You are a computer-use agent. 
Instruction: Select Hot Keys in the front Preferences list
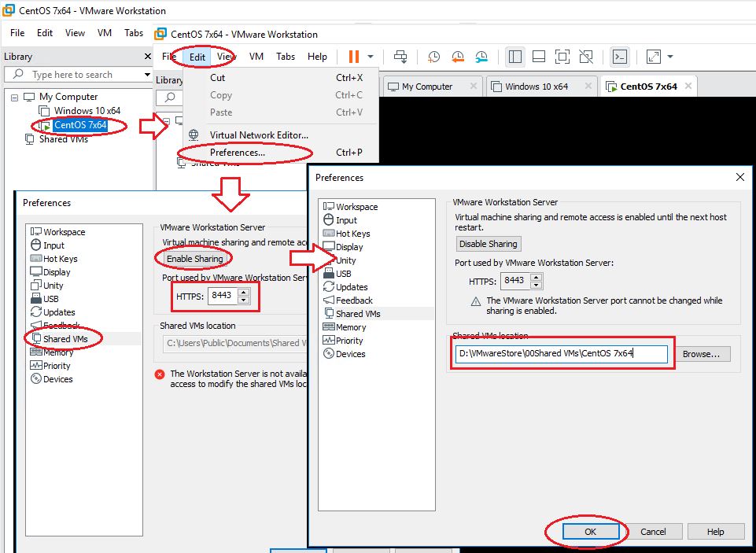pyautogui.click(x=347, y=234)
